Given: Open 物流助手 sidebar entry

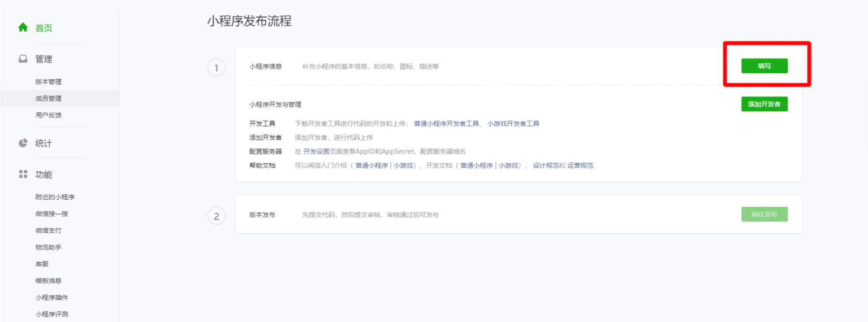Looking at the screenshot, I should 48,247.
